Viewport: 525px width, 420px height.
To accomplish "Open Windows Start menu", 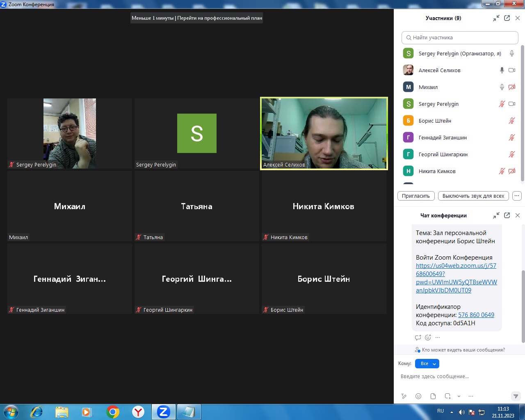I will [x=11, y=412].
